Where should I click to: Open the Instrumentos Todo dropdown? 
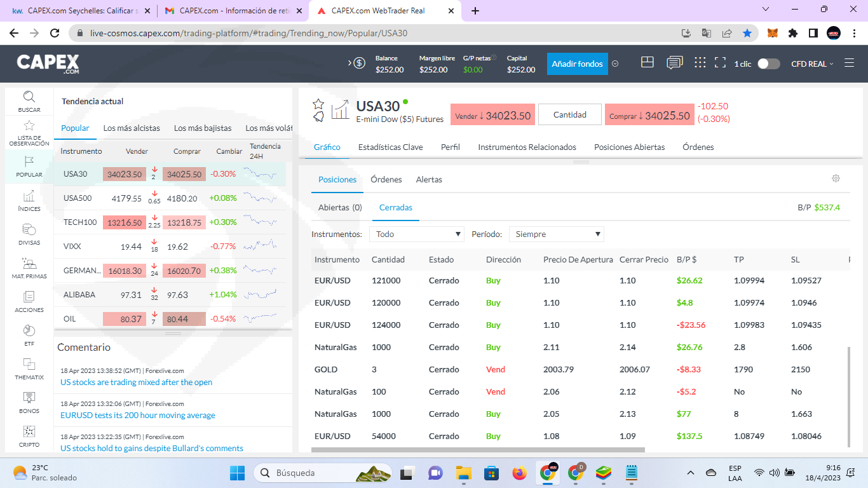pyautogui.click(x=417, y=234)
